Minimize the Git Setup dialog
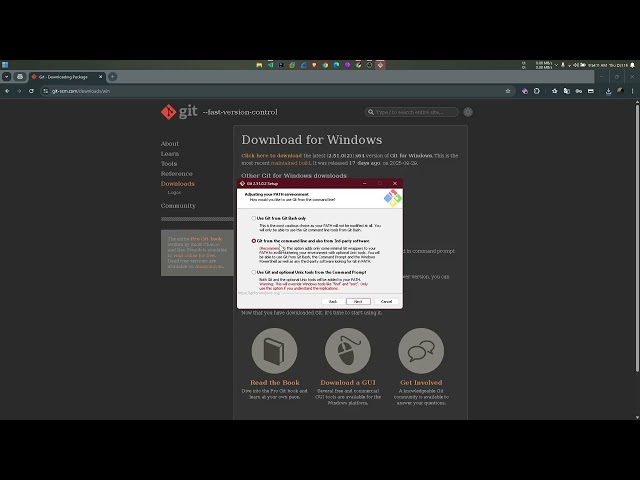Screen dimensions: 640x480 pos(365,183)
